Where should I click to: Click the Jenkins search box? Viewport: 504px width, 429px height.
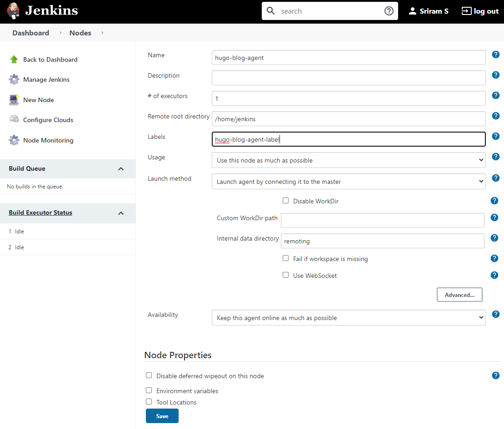click(x=330, y=11)
